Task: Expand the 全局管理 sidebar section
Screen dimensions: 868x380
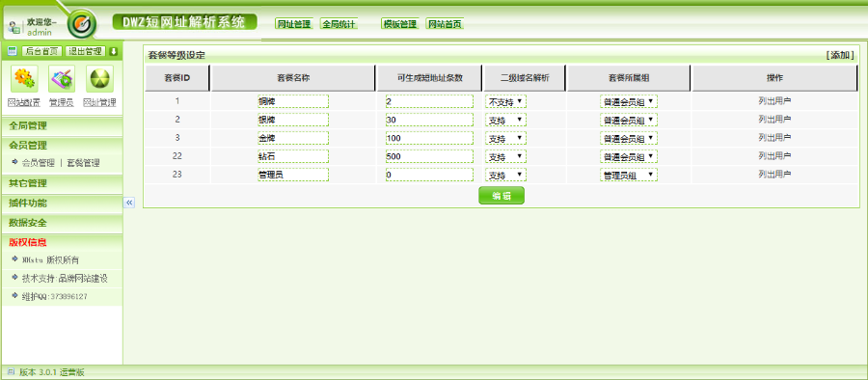Action: pos(62,125)
